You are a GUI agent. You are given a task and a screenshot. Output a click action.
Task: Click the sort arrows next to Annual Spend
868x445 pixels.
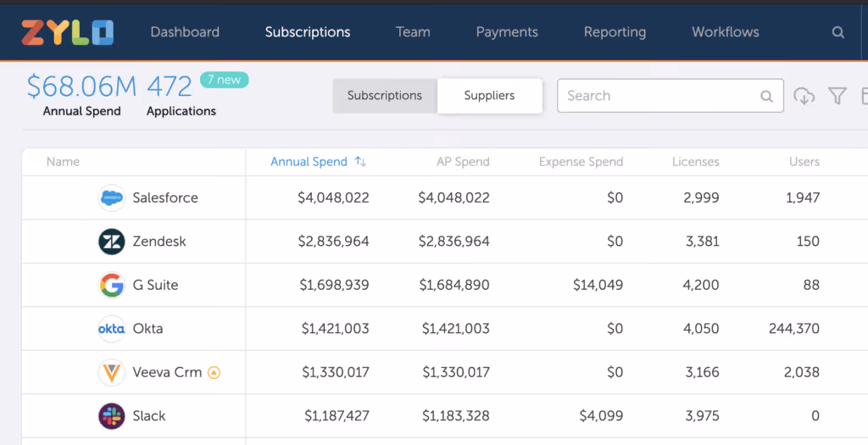coord(360,162)
